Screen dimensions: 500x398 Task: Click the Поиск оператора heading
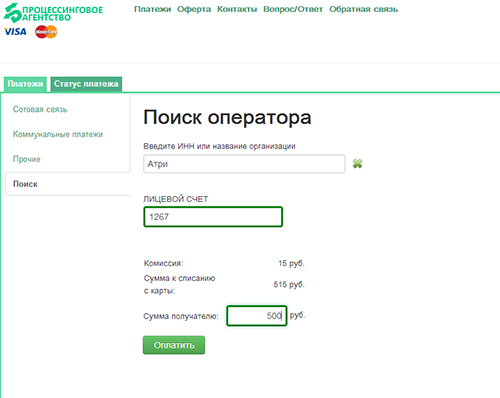point(227,117)
